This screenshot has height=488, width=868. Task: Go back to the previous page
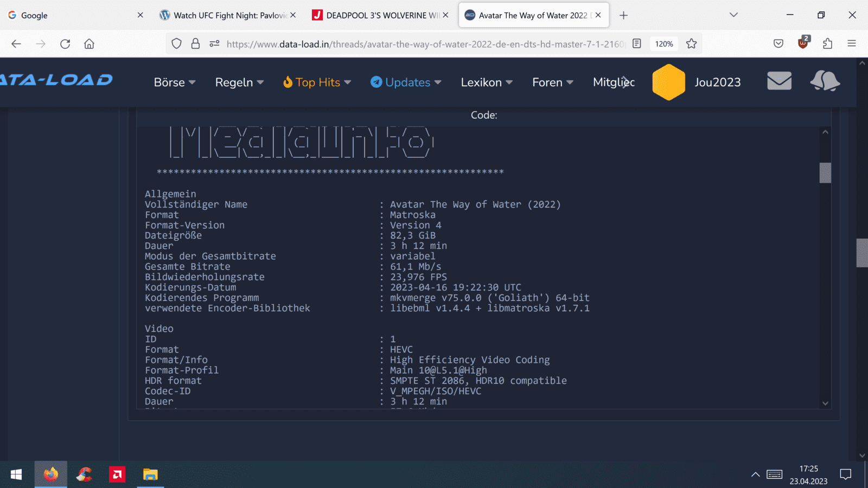[16, 44]
